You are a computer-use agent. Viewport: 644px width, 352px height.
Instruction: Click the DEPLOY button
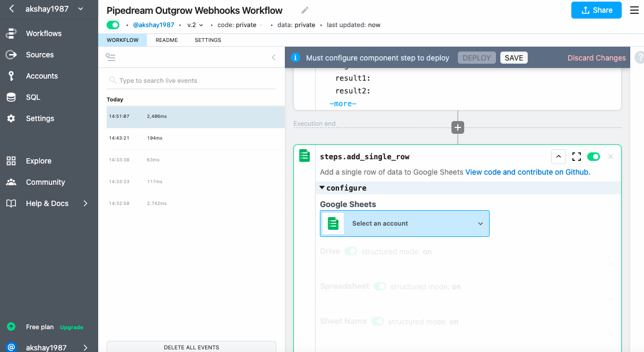click(477, 58)
